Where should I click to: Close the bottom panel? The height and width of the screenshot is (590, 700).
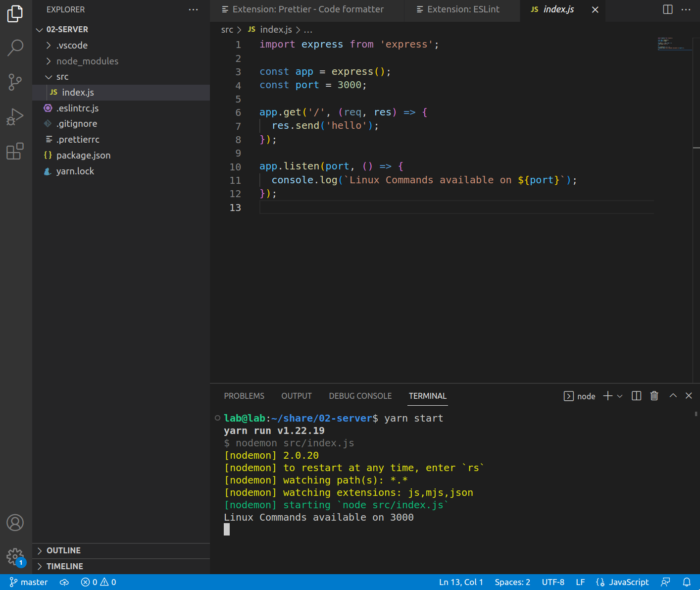(x=689, y=395)
